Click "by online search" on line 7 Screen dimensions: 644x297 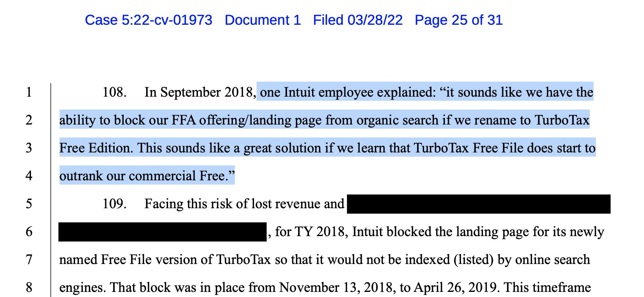pyautogui.click(x=544, y=260)
